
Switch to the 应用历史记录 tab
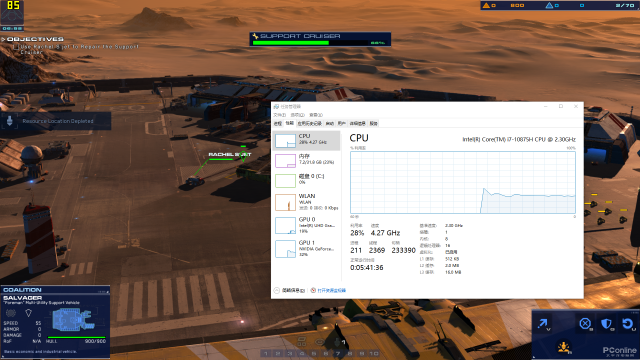[309, 123]
